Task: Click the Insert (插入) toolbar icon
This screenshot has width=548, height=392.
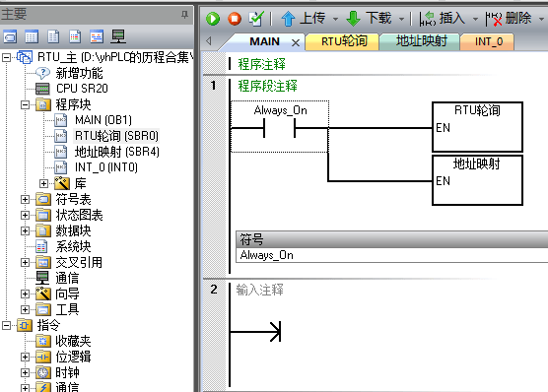Action: click(x=427, y=19)
